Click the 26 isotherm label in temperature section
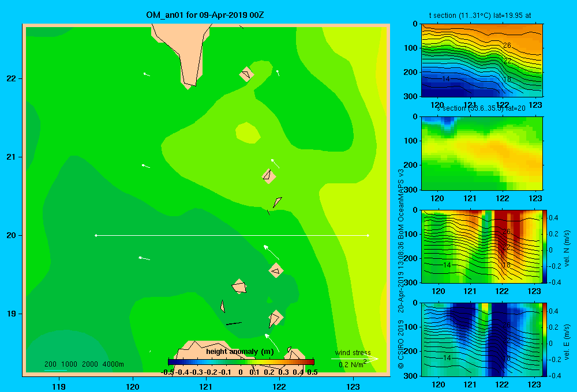The width and height of the screenshot is (577, 392). (x=507, y=45)
